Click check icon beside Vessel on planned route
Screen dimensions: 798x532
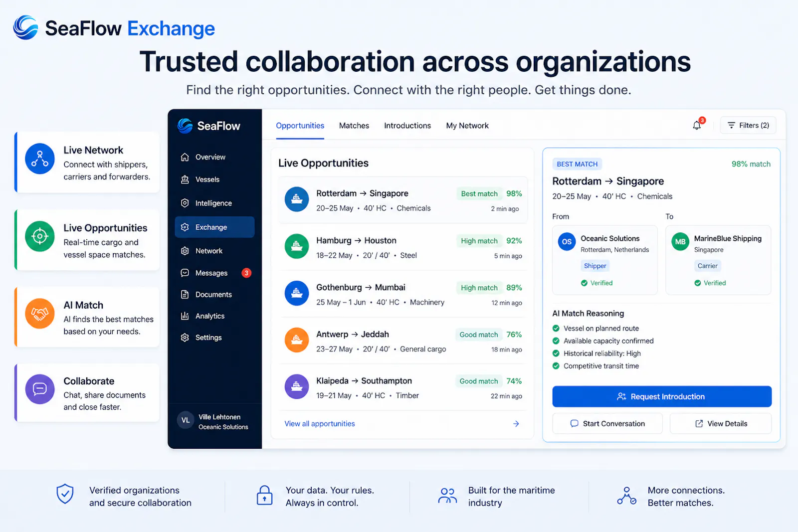pos(556,328)
